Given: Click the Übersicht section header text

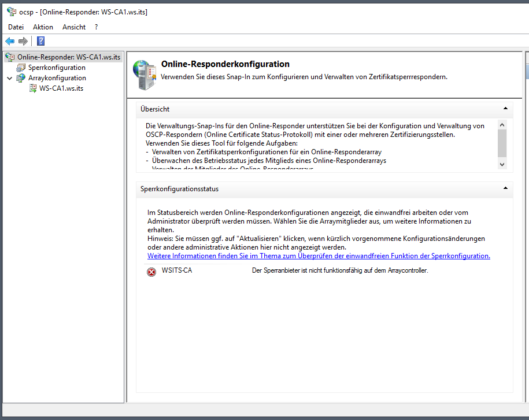Looking at the screenshot, I should [155, 109].
